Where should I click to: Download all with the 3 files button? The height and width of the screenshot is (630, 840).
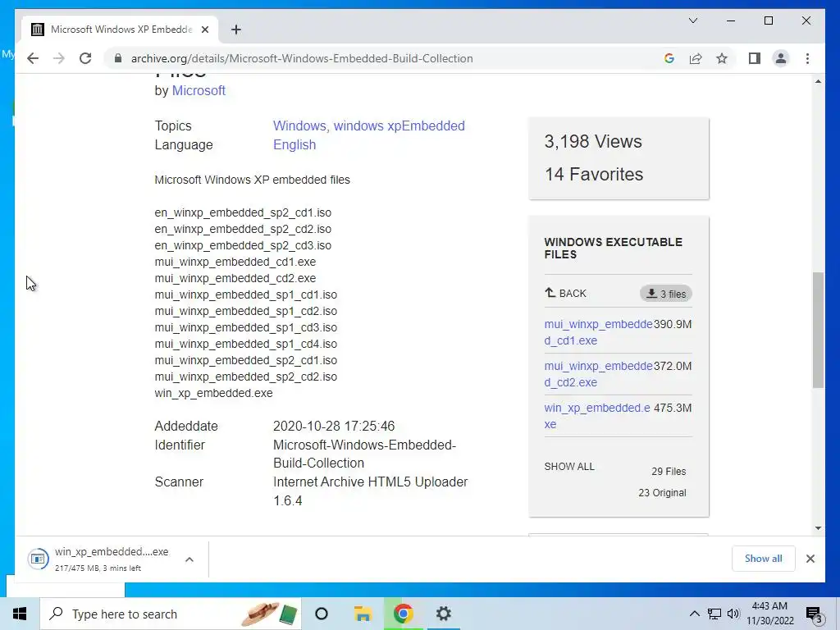click(x=666, y=294)
